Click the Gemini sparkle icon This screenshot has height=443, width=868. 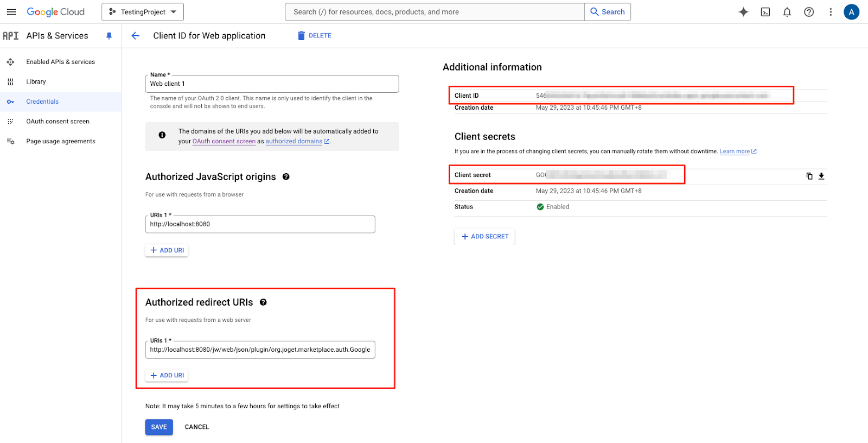(743, 12)
